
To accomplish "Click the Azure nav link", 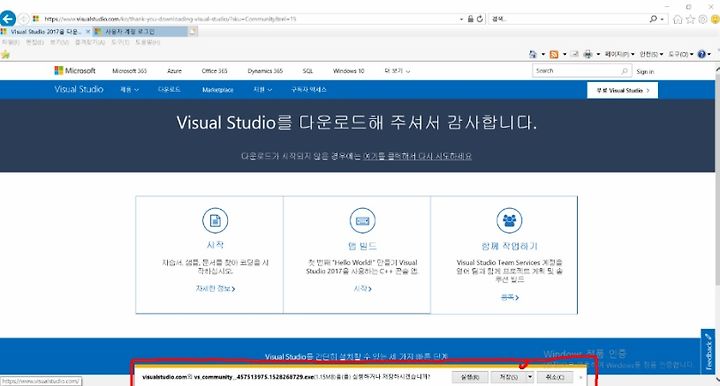I will tap(174, 71).
